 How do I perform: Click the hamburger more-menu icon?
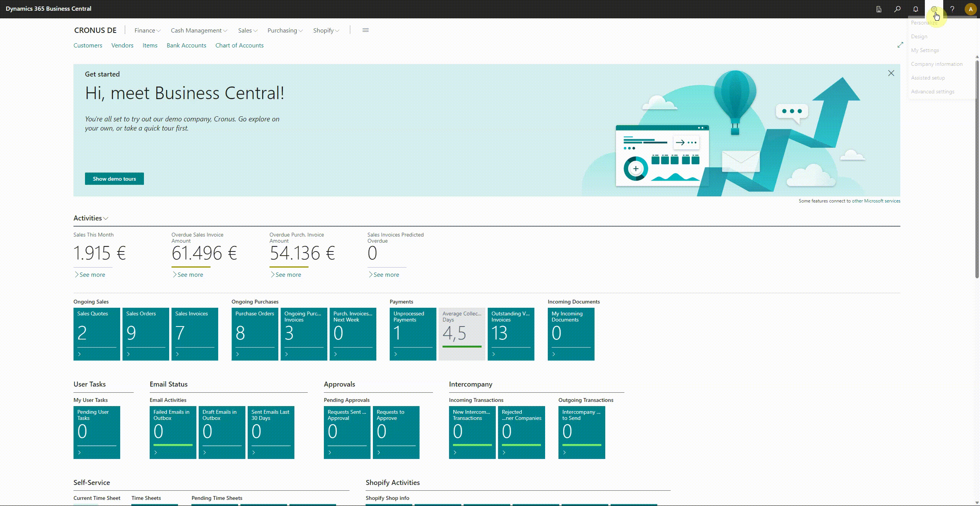(366, 30)
